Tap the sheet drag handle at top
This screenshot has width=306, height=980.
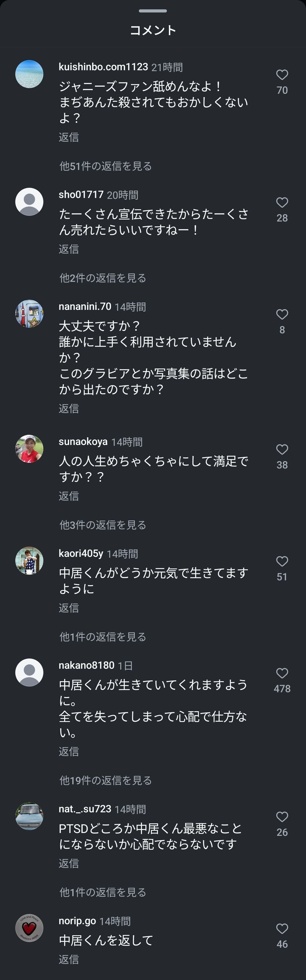click(x=153, y=11)
